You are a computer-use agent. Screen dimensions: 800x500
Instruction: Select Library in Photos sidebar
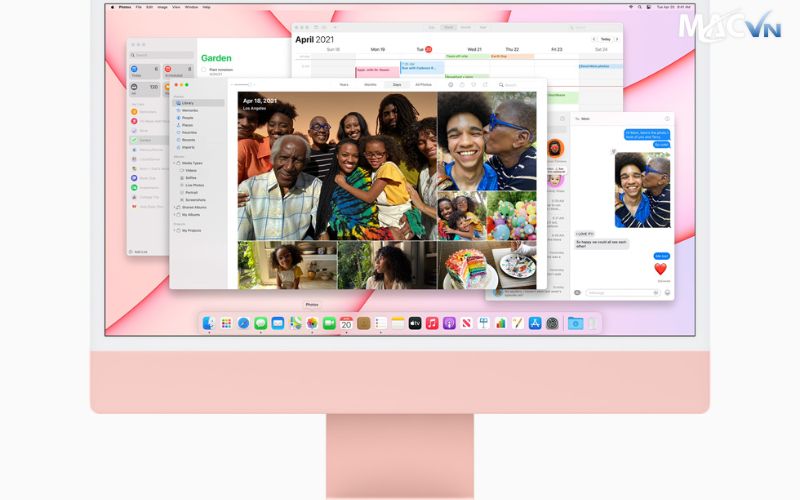tap(199, 103)
